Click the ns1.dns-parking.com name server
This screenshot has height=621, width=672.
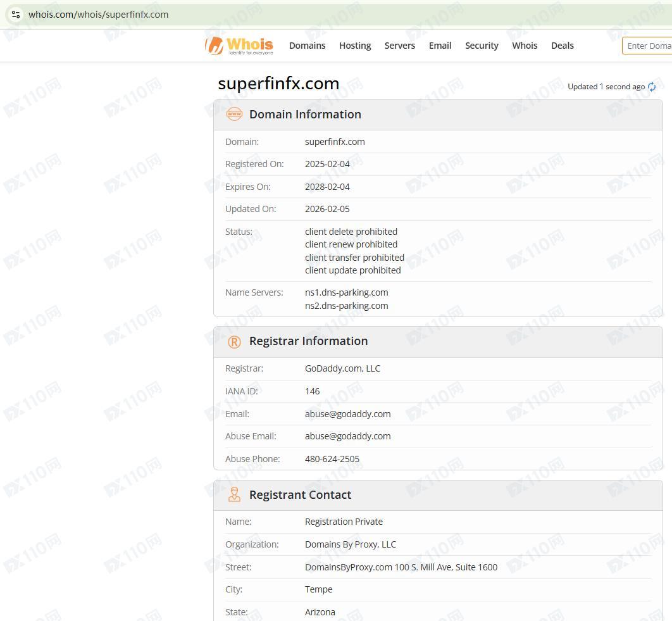pos(346,292)
